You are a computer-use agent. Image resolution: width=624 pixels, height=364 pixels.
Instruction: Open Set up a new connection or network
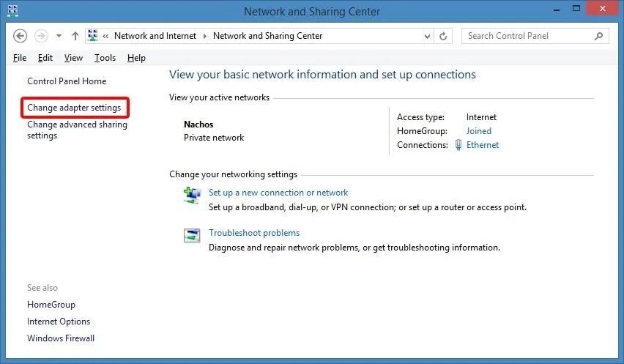click(x=278, y=193)
